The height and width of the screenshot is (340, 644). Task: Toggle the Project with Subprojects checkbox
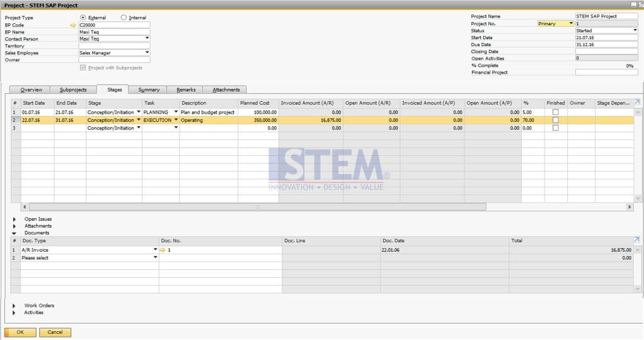[83, 67]
